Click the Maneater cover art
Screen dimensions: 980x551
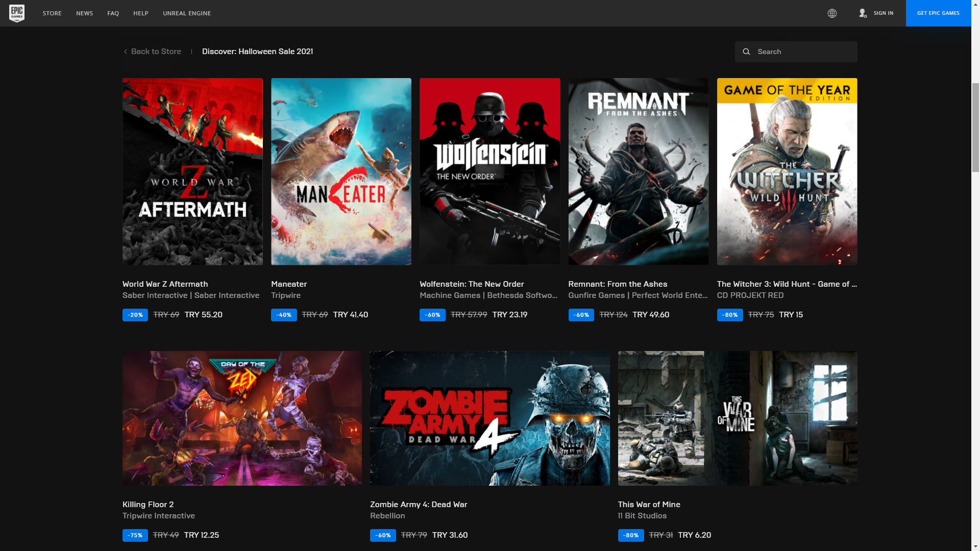[341, 171]
